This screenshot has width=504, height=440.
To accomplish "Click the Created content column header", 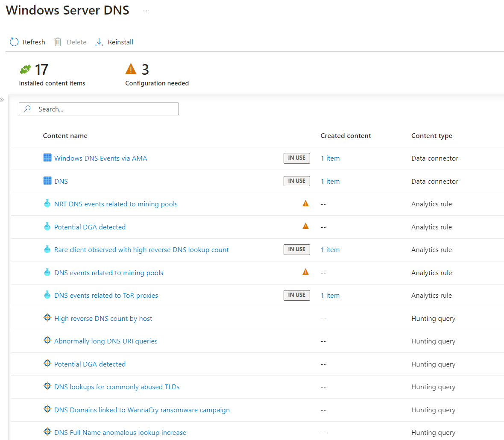I will (346, 136).
